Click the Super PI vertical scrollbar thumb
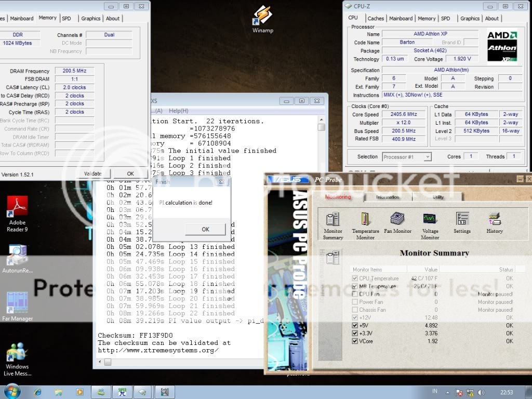532x399 pixels. click(x=321, y=127)
